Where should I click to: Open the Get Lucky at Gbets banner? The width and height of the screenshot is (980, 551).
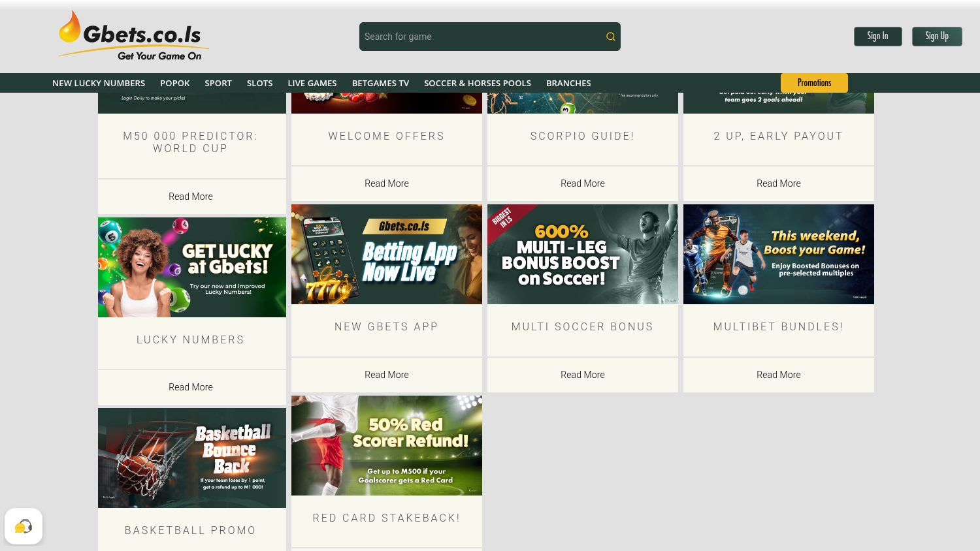pyautogui.click(x=192, y=268)
